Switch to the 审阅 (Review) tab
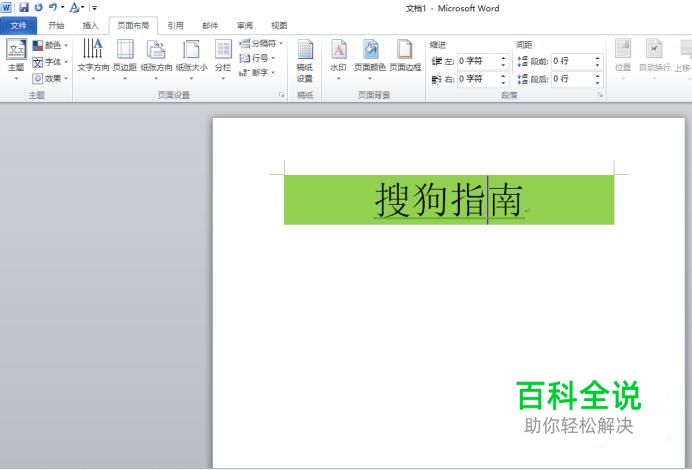The image size is (692, 470). (244, 26)
